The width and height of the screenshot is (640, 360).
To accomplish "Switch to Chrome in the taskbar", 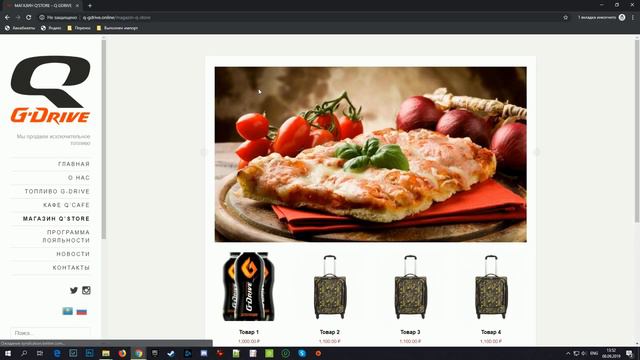I will [x=138, y=353].
